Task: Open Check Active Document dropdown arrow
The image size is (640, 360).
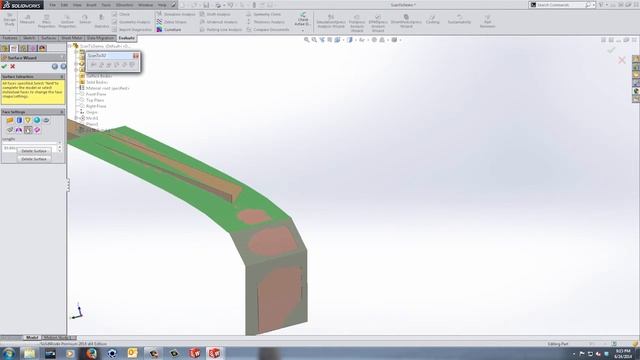Action: click(302, 30)
